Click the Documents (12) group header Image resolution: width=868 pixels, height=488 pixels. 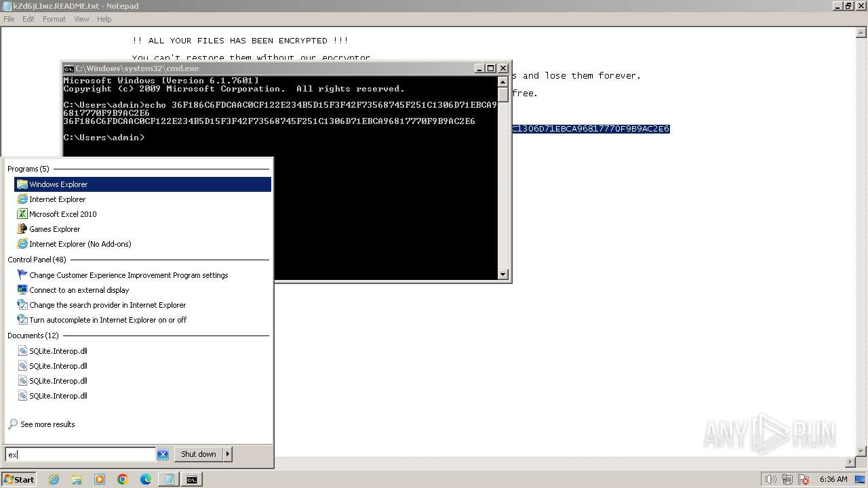(33, 335)
